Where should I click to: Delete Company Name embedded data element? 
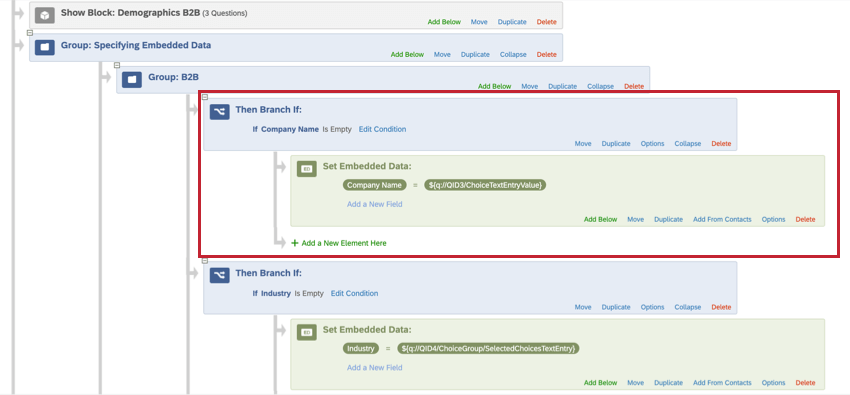(805, 219)
